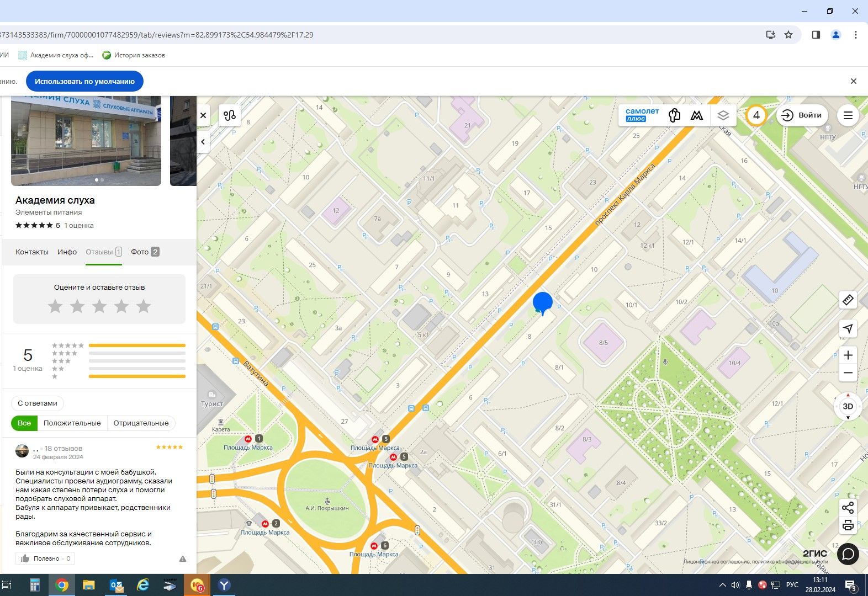Click the 'Войти' login button

coord(802,115)
